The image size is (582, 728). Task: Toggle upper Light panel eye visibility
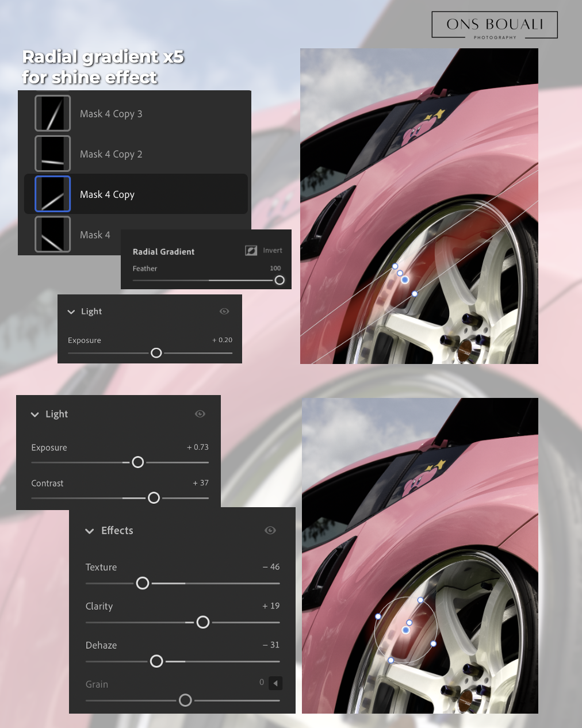click(x=224, y=311)
